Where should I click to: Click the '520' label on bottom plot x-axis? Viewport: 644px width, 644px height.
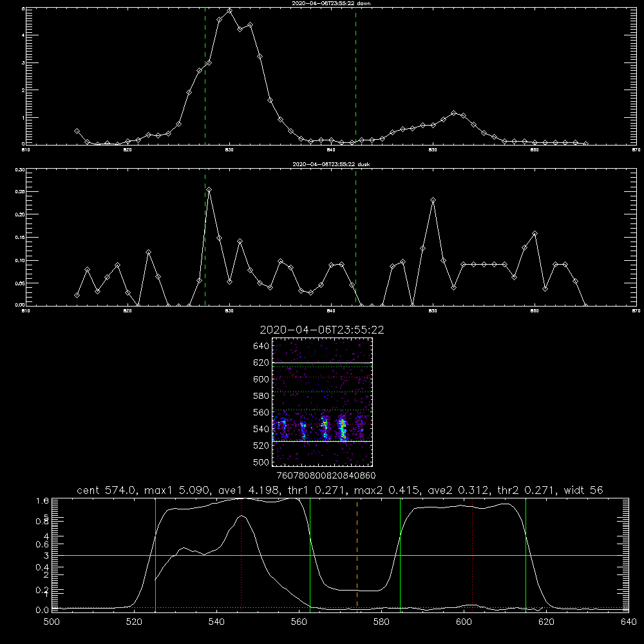(134, 622)
